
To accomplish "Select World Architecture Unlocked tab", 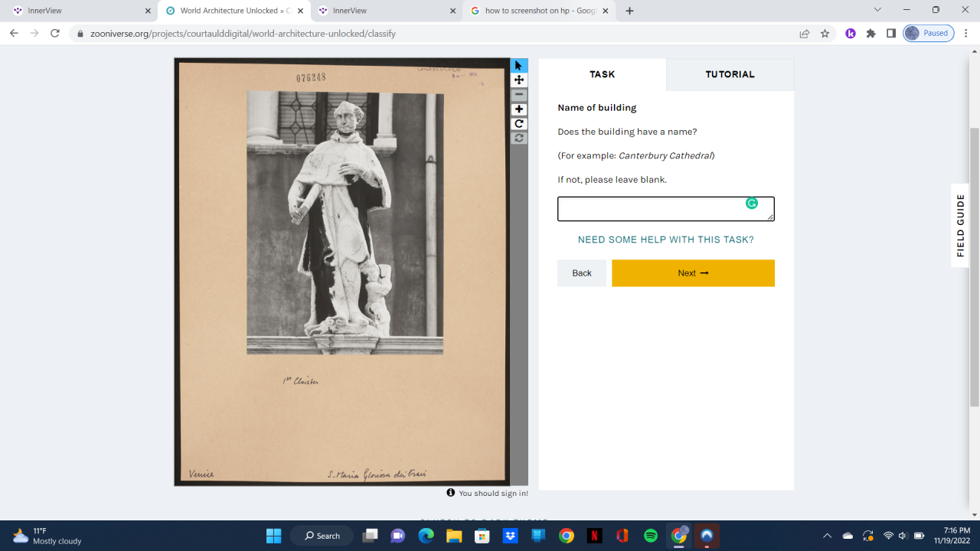I will (234, 11).
